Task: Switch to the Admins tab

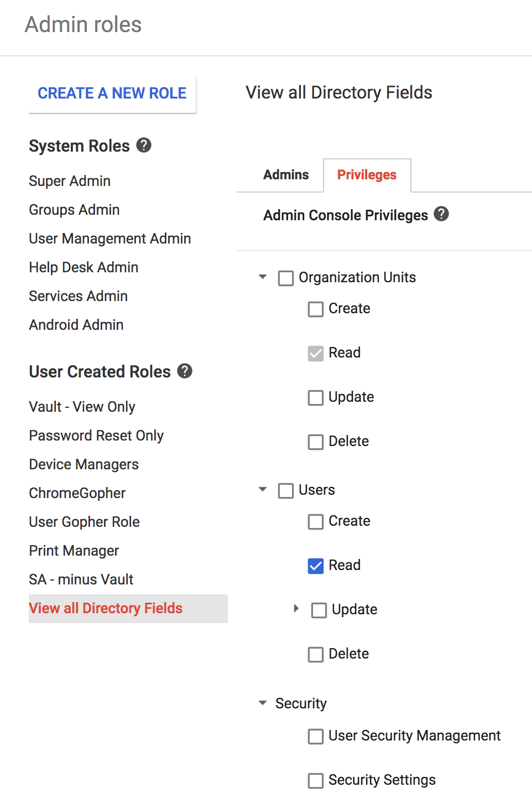Action: (286, 175)
